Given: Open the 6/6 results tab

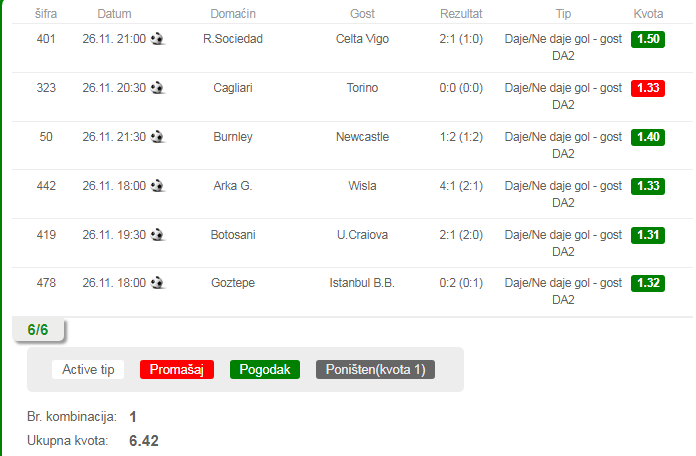Looking at the screenshot, I should click(38, 330).
